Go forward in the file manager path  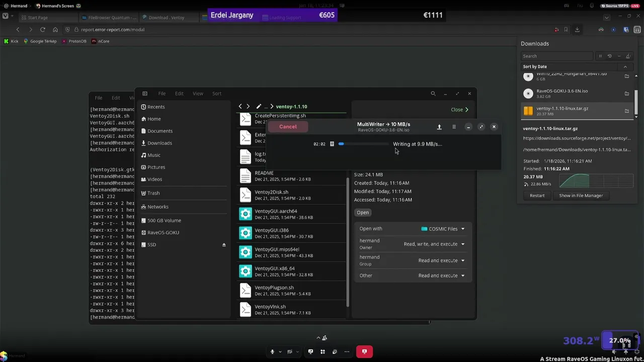click(x=248, y=107)
